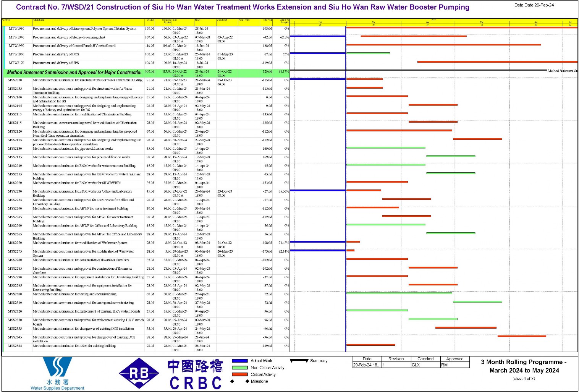This screenshot has height=392, width=579.
Task: Select activity ID MSS2030
Action: point(15,80)
